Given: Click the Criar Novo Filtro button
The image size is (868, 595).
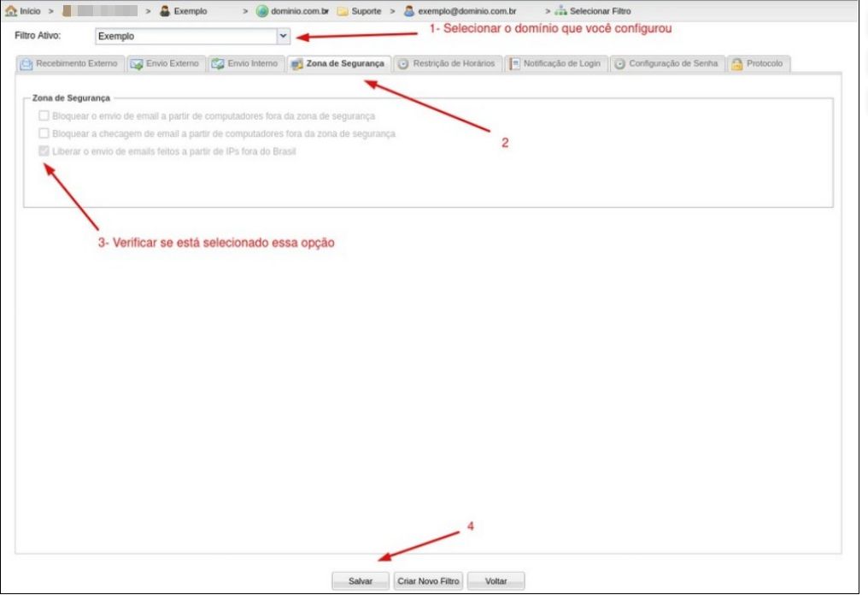Looking at the screenshot, I should click(428, 581).
